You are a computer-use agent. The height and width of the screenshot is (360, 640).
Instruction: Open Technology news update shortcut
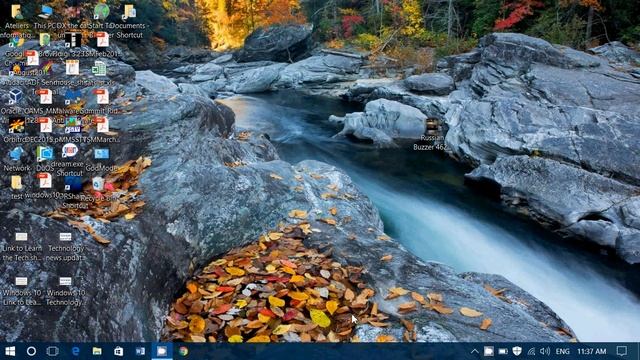65,237
